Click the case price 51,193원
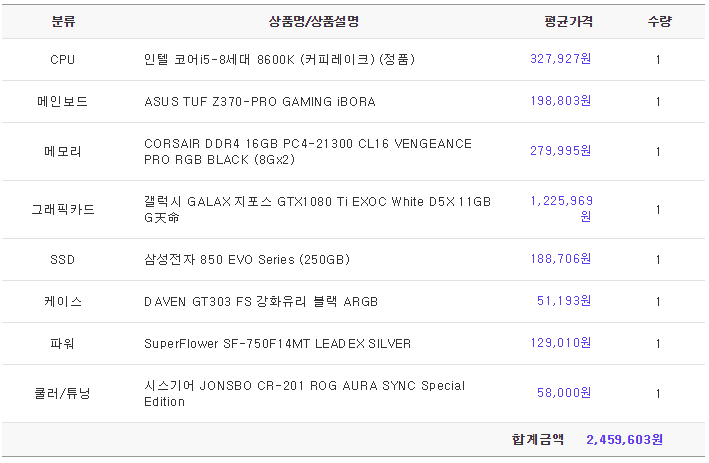The width and height of the screenshot is (709, 463). pos(564,301)
